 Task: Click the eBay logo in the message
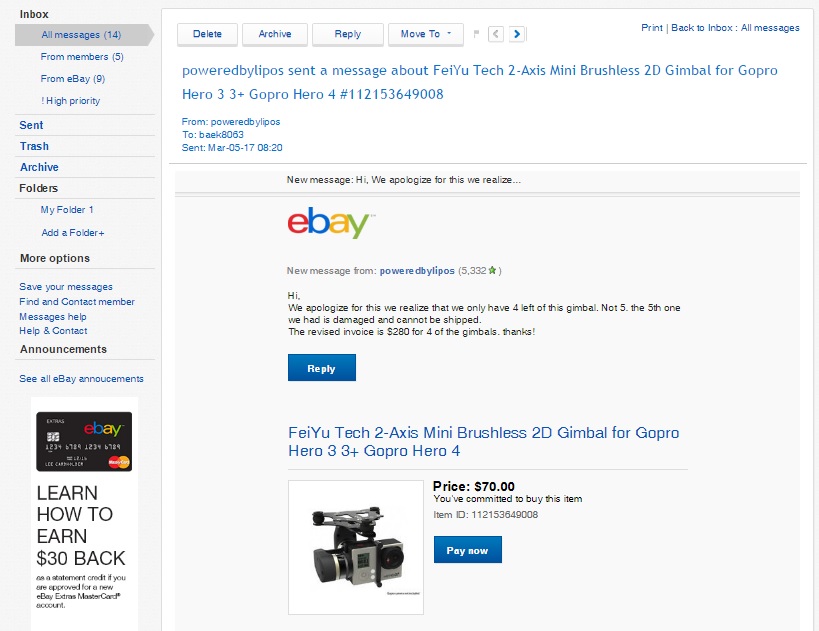[x=330, y=224]
